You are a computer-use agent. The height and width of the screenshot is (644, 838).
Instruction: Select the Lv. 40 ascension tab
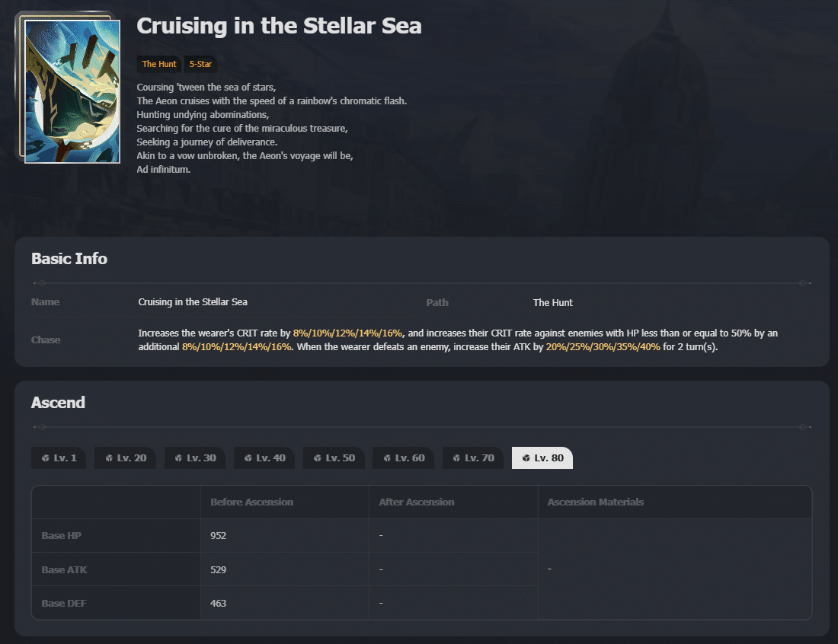[x=264, y=458]
